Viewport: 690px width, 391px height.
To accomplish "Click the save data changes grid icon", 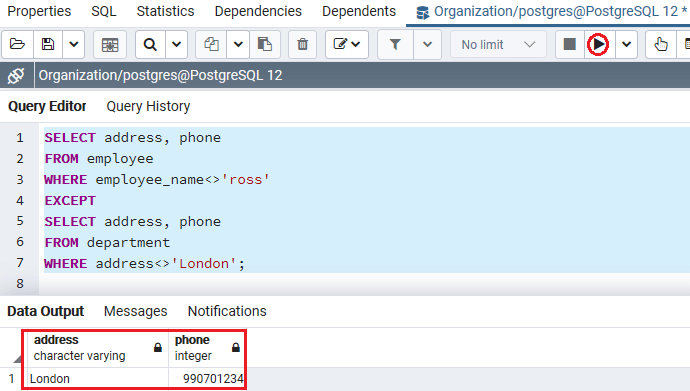I will (x=110, y=44).
